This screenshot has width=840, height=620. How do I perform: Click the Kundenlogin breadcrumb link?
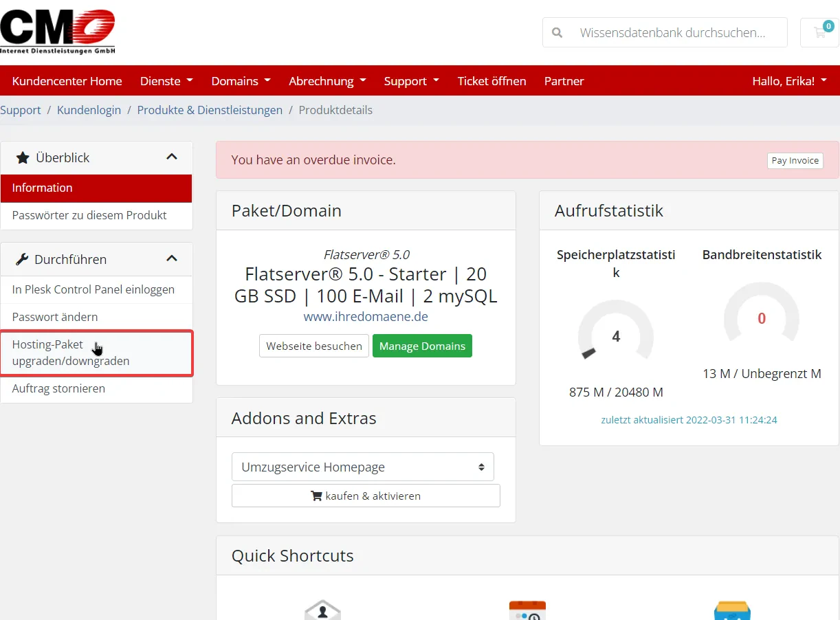[x=89, y=110]
